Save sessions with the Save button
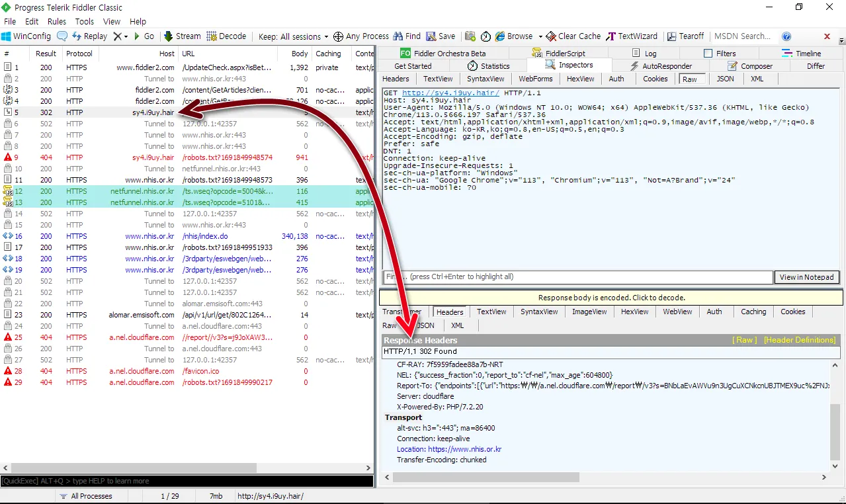This screenshot has width=846, height=504. (441, 36)
